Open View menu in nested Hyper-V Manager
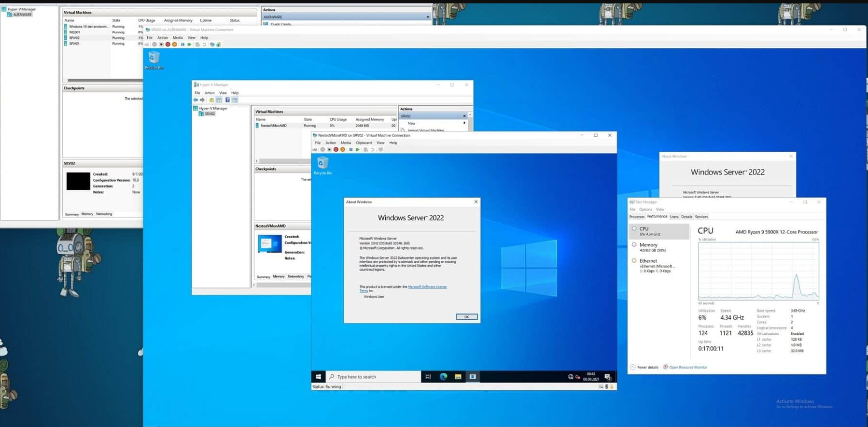The width and height of the screenshot is (868, 427). click(223, 93)
